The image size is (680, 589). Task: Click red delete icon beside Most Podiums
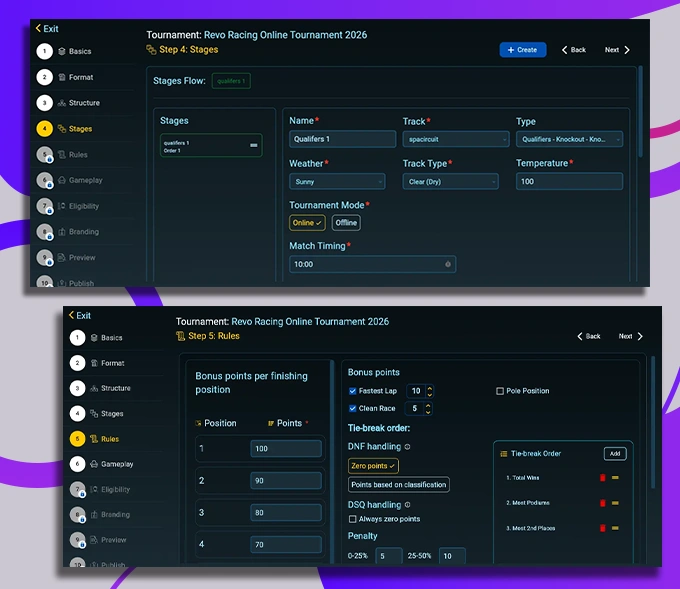602,503
